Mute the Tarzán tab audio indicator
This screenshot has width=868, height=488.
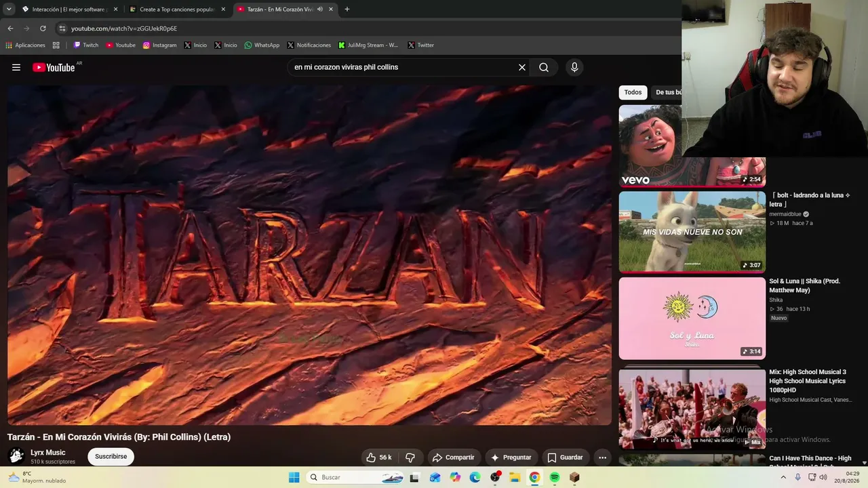319,9
